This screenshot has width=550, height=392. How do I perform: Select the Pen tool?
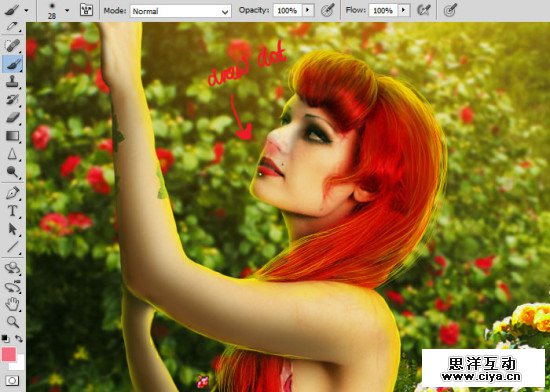[x=12, y=193]
